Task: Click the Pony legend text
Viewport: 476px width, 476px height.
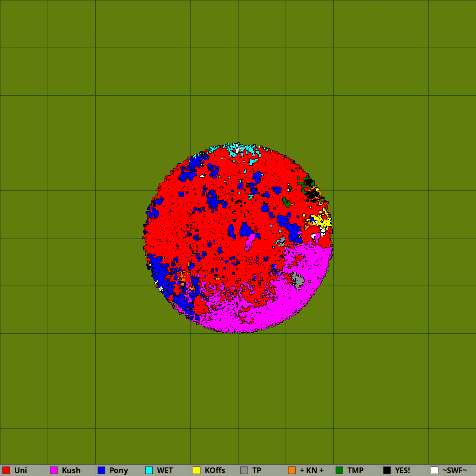Action: click(x=119, y=470)
